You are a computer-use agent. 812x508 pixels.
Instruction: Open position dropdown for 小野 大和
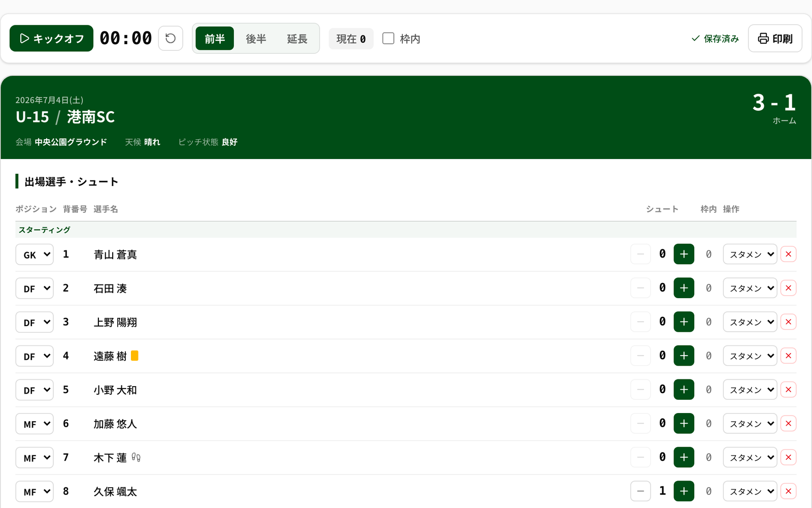coord(35,390)
